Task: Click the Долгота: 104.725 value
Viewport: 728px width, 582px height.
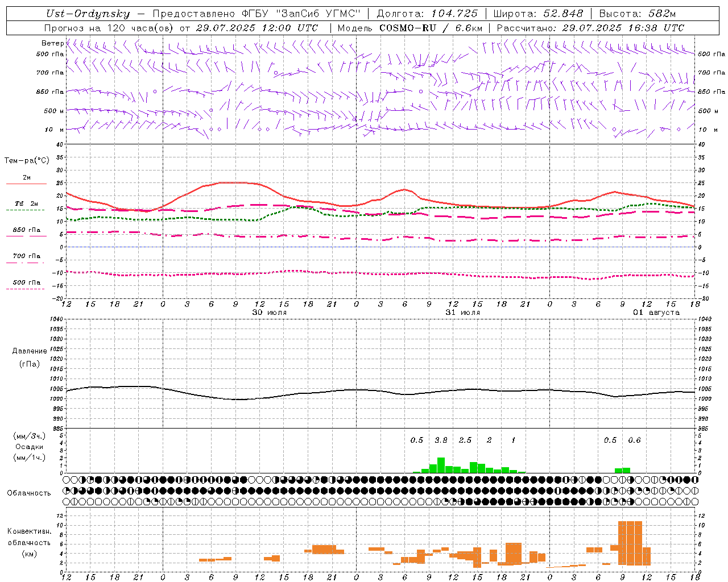Action: click(427, 14)
